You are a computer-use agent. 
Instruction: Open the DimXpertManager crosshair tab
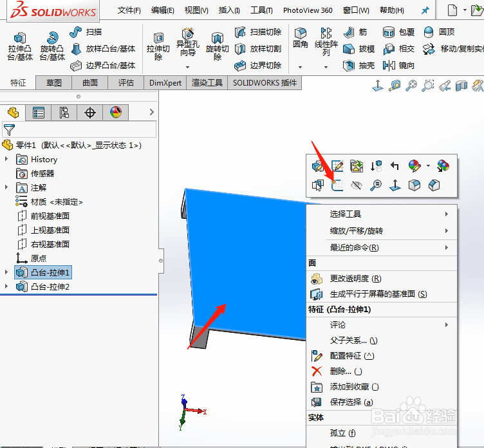click(x=90, y=113)
